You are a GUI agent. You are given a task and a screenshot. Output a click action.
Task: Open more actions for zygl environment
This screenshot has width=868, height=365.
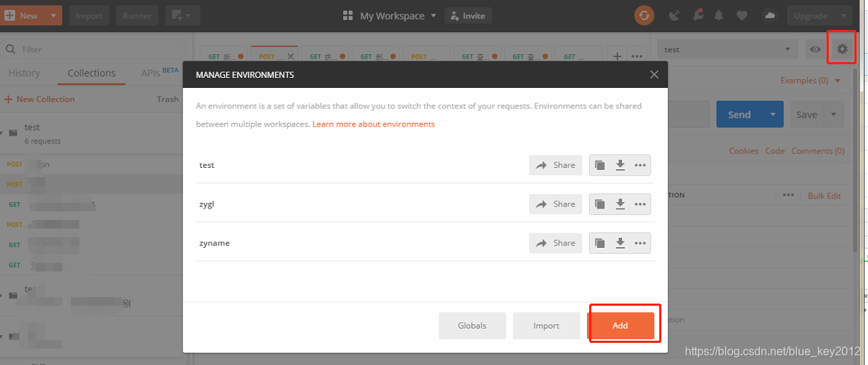(x=641, y=204)
